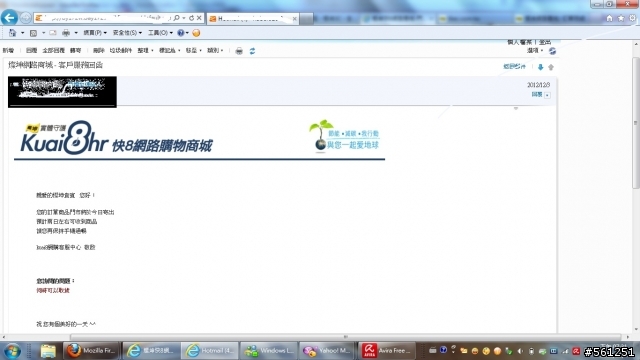Click the Home icon in the command bar
The image size is (640, 360).
pos(13,33)
